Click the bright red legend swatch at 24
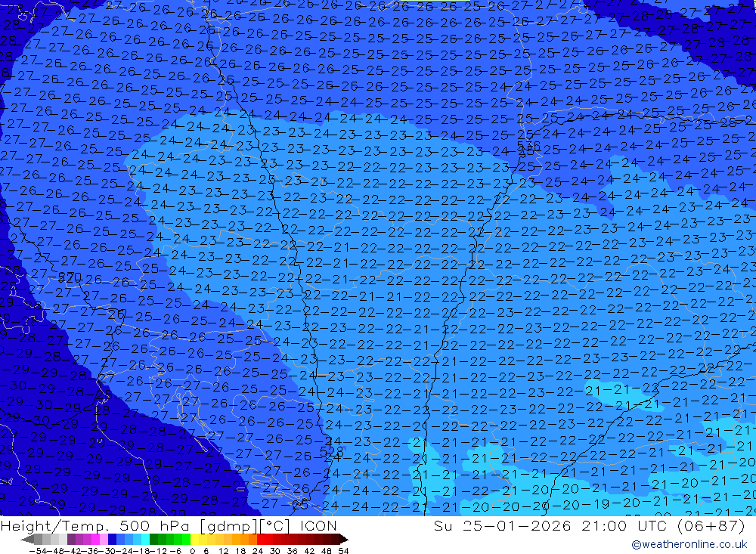Screen dimensions: 756x554 261,539
